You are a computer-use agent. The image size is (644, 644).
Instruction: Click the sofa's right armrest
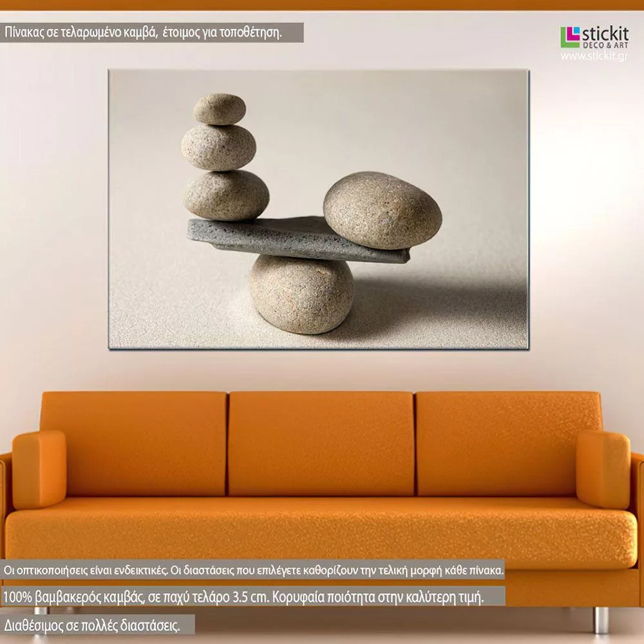point(603,469)
